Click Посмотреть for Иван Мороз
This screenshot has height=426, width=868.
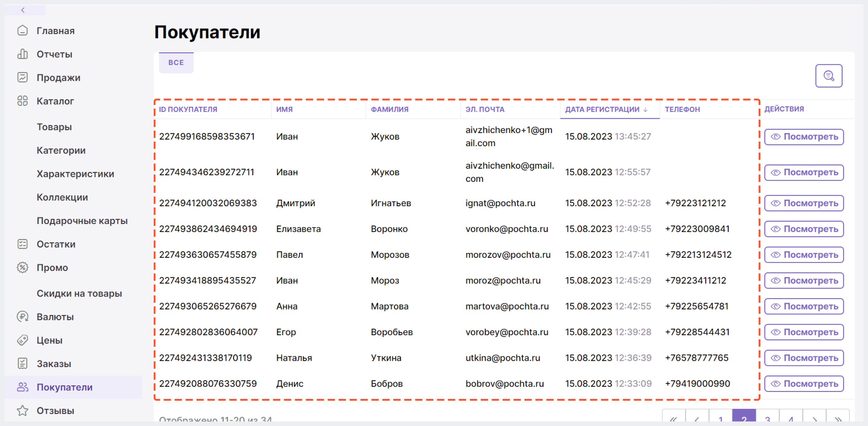click(804, 281)
